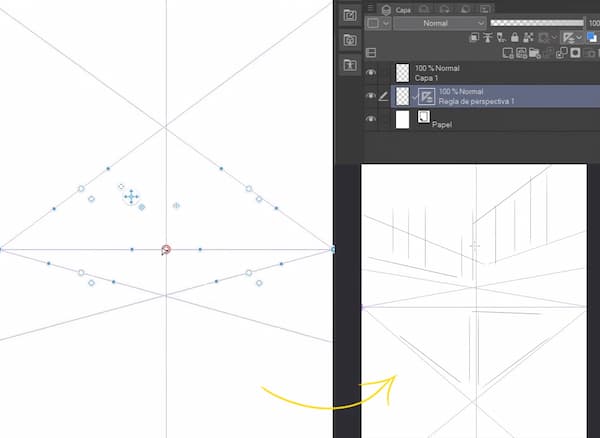The height and width of the screenshot is (438, 600).
Task: Click the top sidebar panel icon
Action: click(349, 15)
